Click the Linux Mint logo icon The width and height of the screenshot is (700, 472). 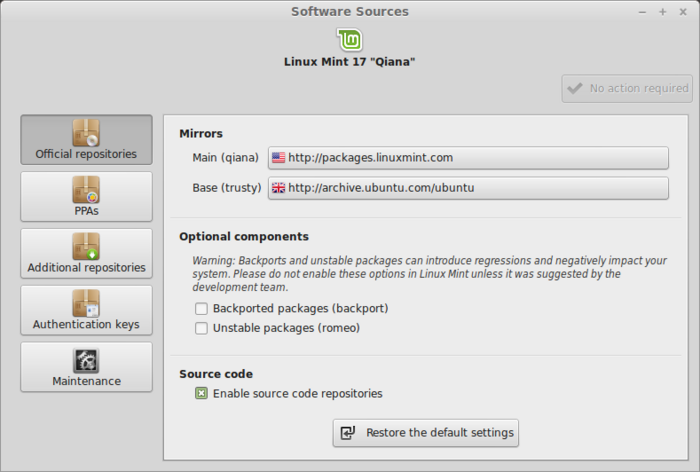[349, 39]
